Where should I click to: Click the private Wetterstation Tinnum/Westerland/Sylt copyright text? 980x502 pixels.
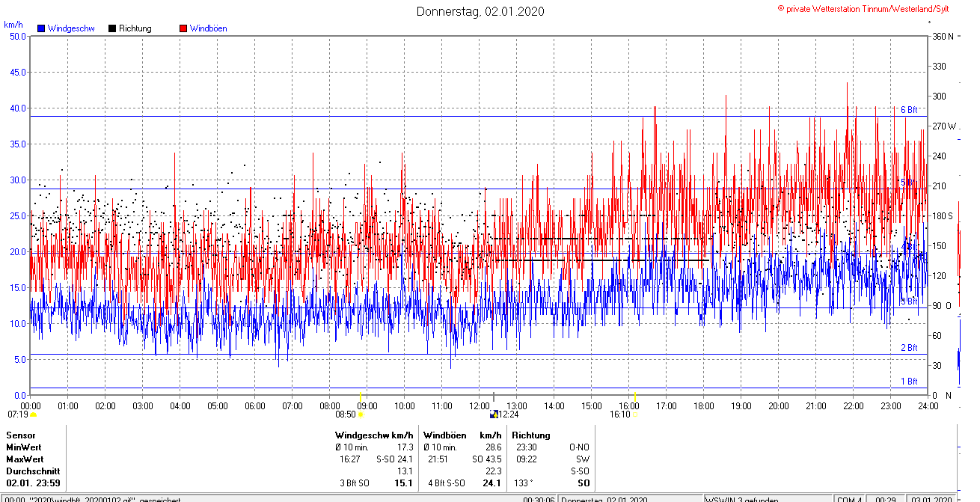(863, 9)
